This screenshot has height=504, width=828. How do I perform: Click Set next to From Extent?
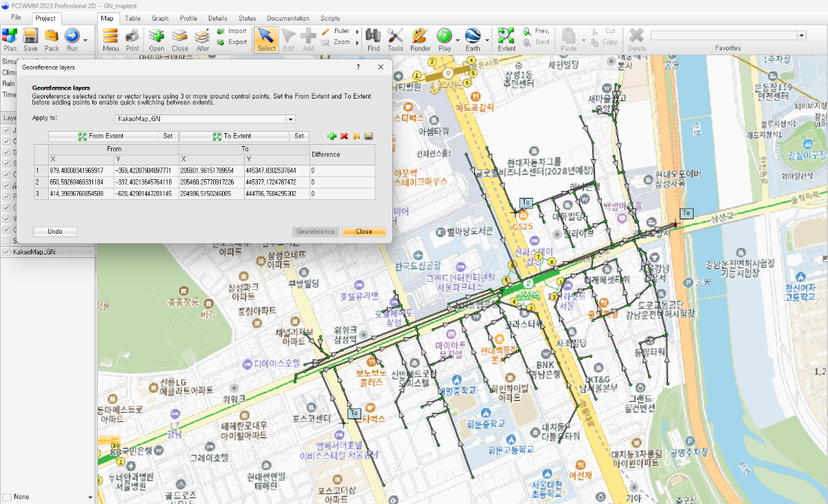point(168,137)
